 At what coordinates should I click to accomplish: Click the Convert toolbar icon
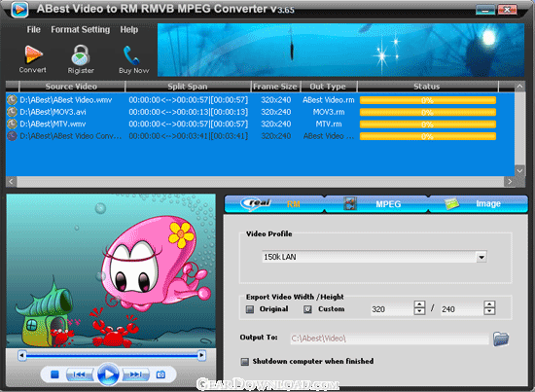pyautogui.click(x=33, y=54)
